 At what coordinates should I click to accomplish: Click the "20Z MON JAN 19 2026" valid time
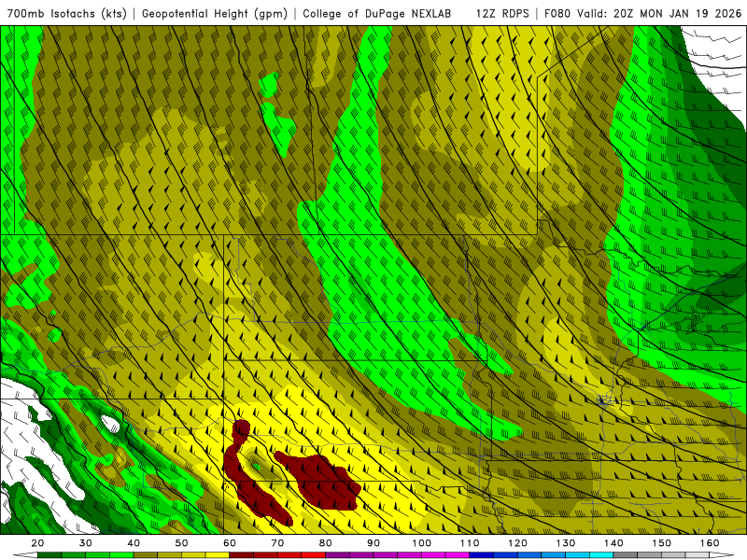pos(680,13)
